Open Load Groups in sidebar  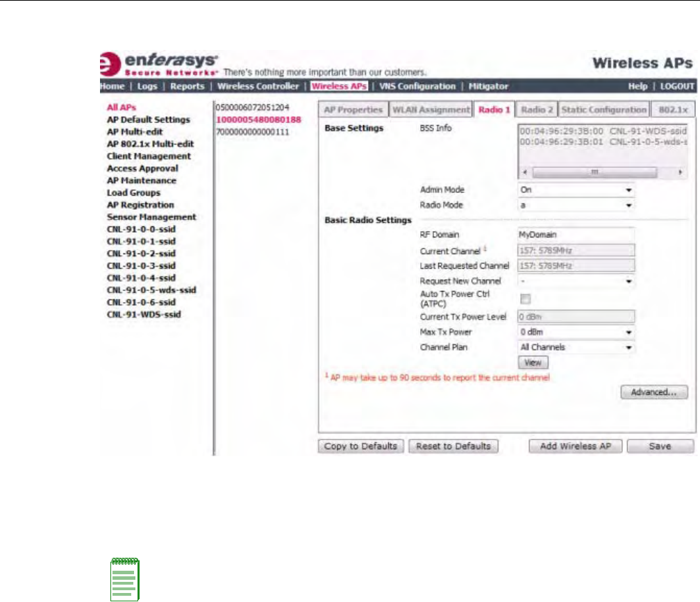click(133, 193)
